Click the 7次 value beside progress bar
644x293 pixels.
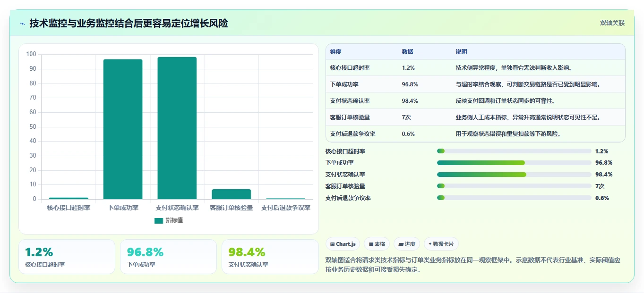click(600, 186)
